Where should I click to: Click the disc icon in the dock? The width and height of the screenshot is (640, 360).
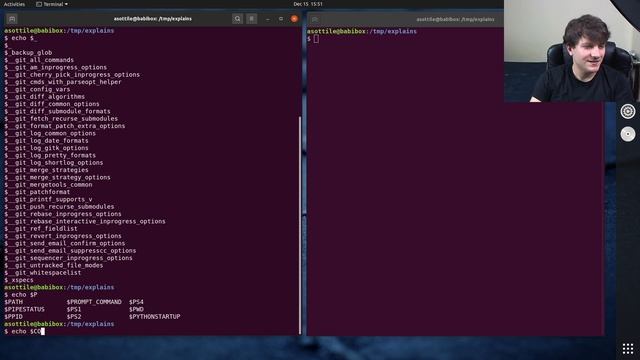click(628, 134)
